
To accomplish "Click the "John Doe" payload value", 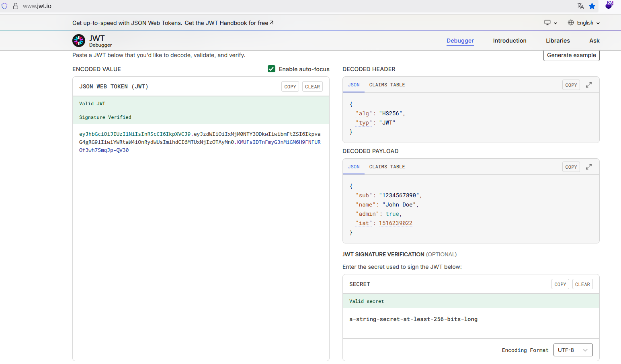I will coord(399,204).
